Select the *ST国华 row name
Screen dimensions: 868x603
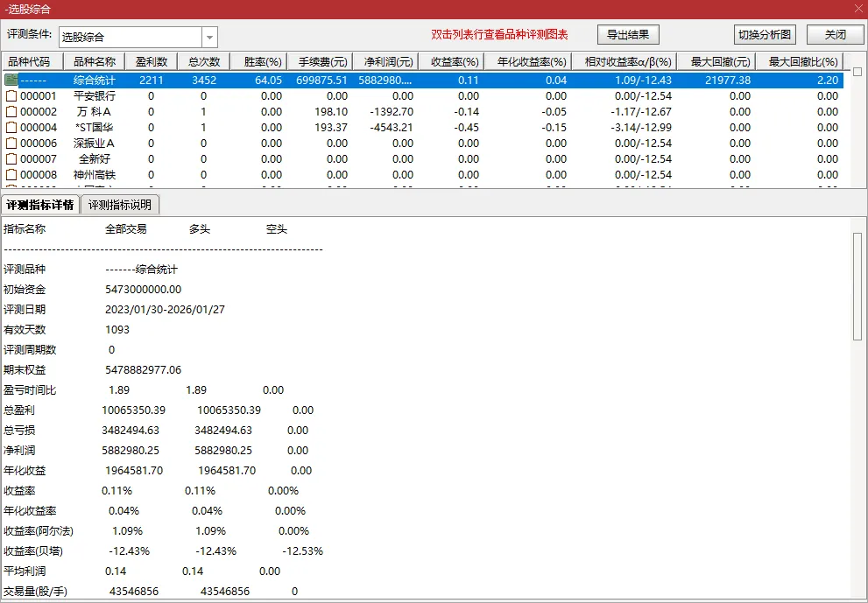[95, 127]
